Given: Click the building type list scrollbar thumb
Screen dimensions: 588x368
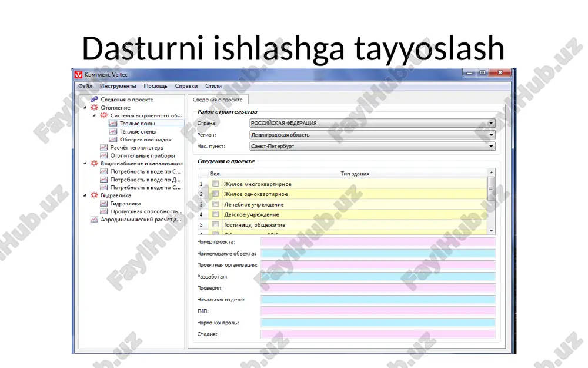Looking at the screenshot, I should tap(491, 188).
